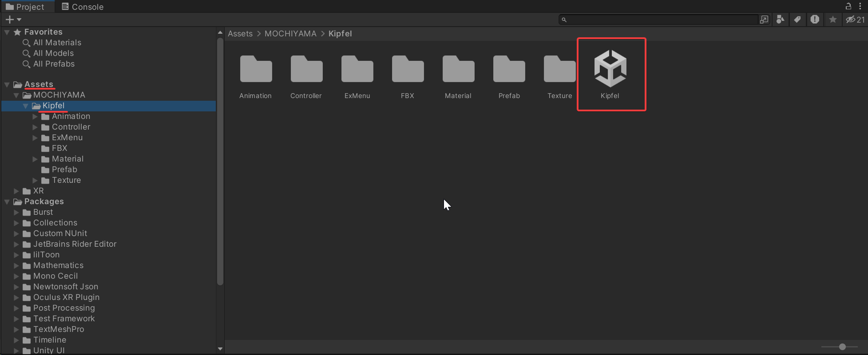The image size is (868, 355).
Task: Click the Search by Type filter icon
Action: [780, 20]
